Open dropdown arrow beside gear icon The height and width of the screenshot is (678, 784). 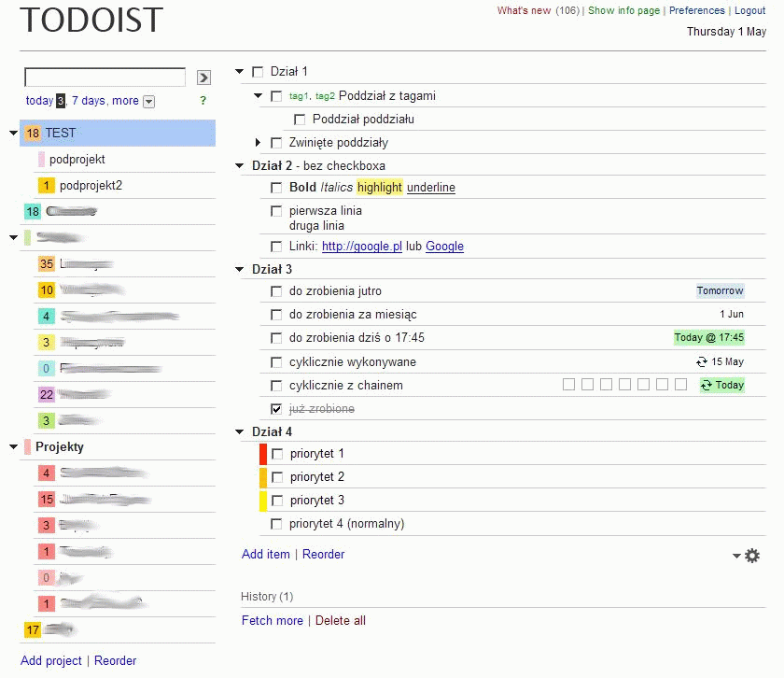736,556
